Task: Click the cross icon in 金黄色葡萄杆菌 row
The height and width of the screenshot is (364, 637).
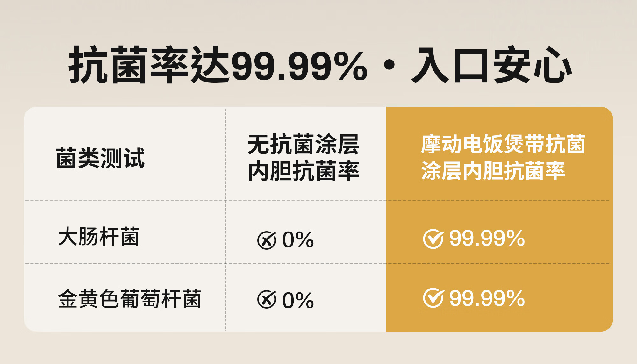Action: pos(267,299)
